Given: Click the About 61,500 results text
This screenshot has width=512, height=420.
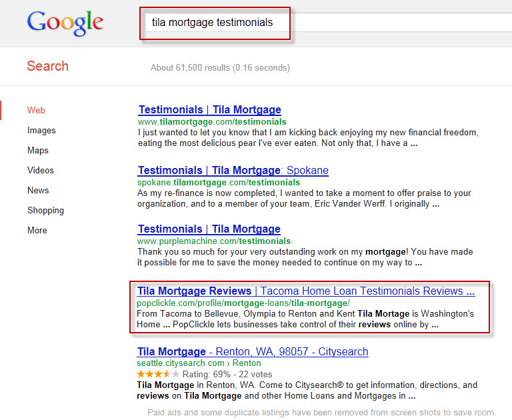Looking at the screenshot, I should coord(220,67).
